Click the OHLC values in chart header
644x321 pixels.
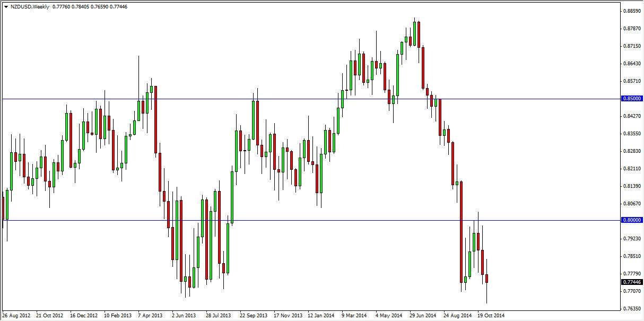coord(89,6)
